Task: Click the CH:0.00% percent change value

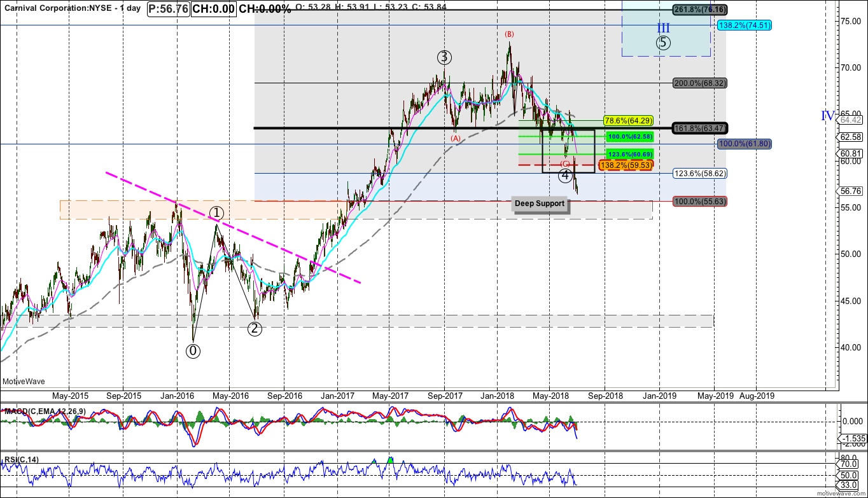Action: [265, 9]
